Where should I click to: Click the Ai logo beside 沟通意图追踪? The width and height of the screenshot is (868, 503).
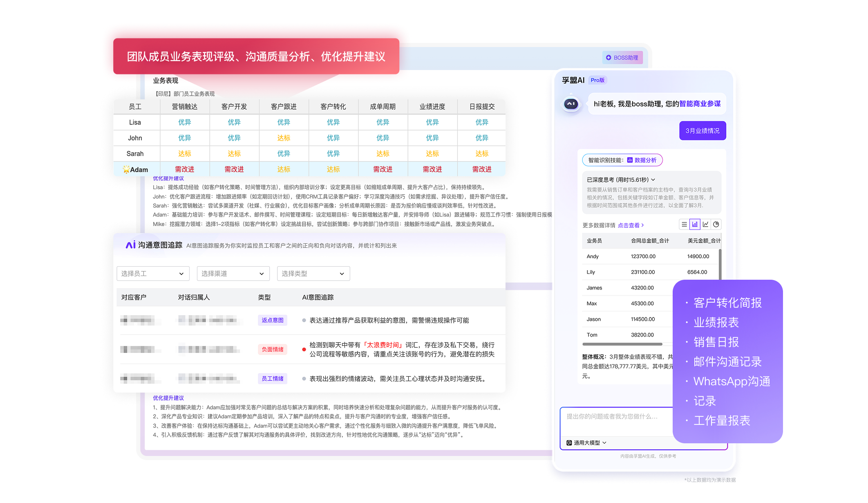[130, 245]
